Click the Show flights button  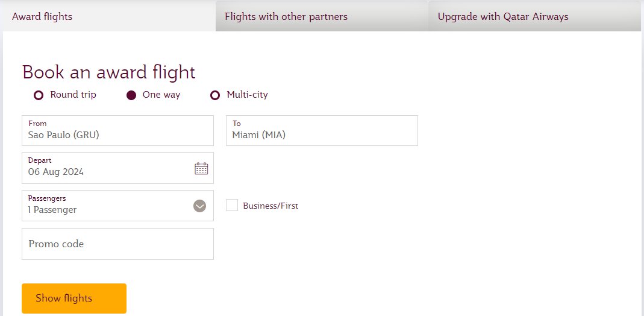click(74, 299)
